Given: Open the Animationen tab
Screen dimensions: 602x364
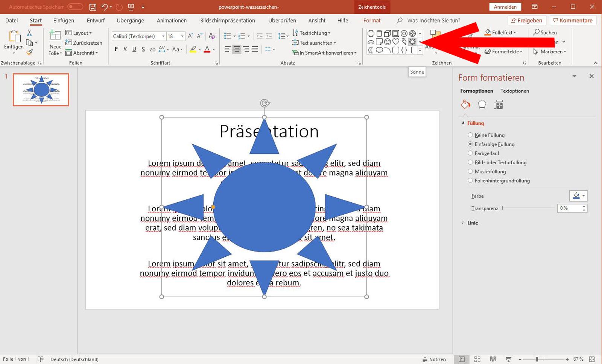Looking at the screenshot, I should coord(172,20).
